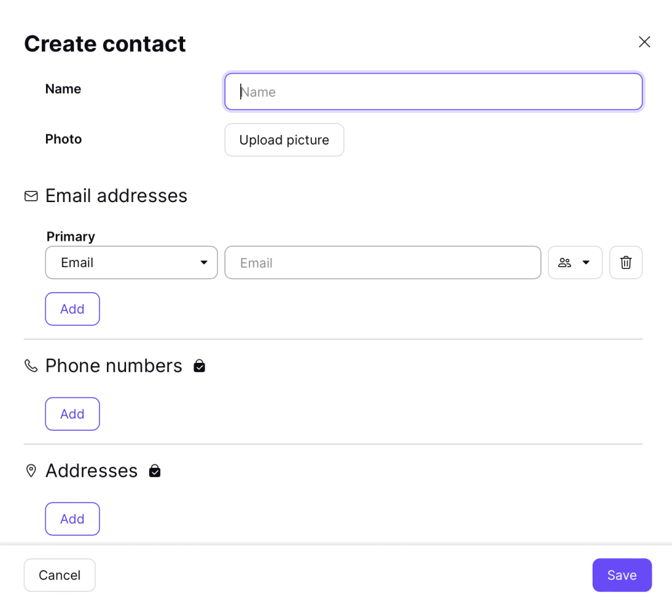Click the trash icon to delete the email row
The image size is (672, 616).
click(x=625, y=262)
